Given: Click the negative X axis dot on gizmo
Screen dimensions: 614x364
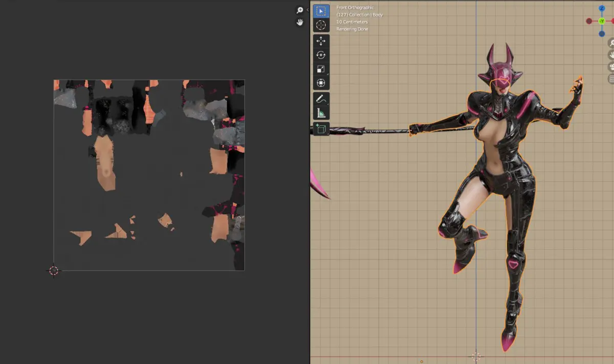Looking at the screenshot, I should [589, 21].
